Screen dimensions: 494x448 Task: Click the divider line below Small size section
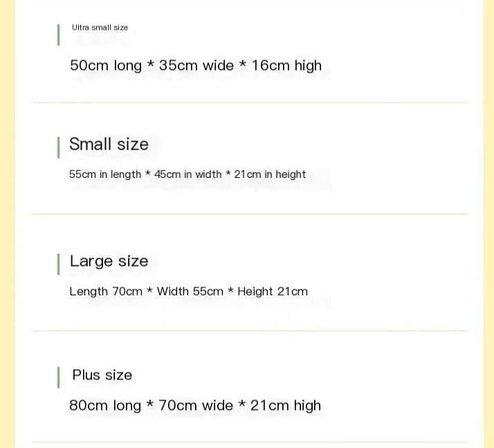pyautogui.click(x=249, y=214)
